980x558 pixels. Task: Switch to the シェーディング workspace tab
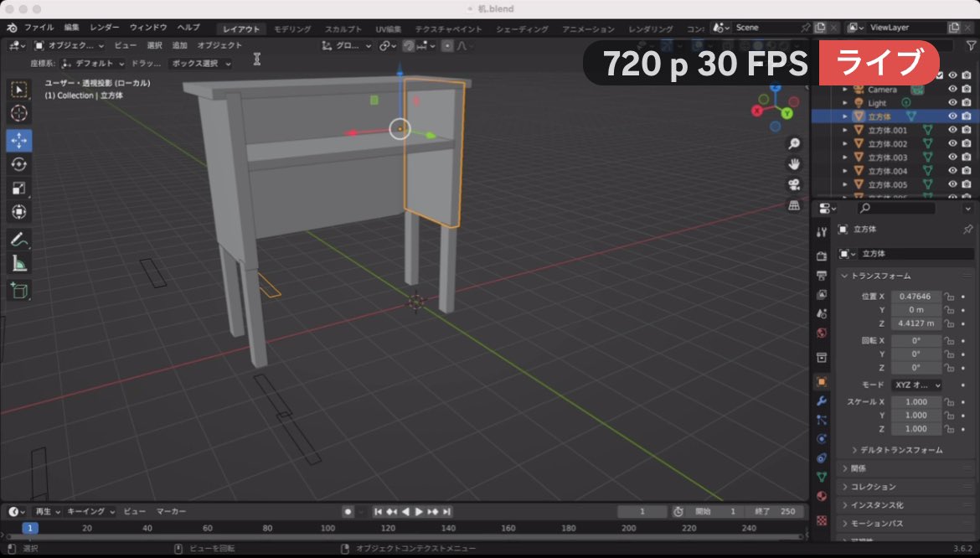point(522,28)
